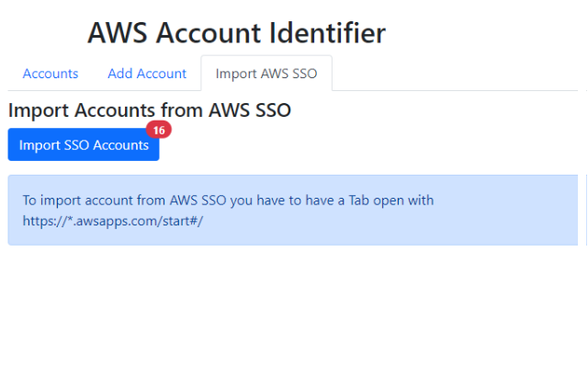Screen dimensions: 588x368
Task: Click the word "AWS" in the page title
Action: coord(119,33)
